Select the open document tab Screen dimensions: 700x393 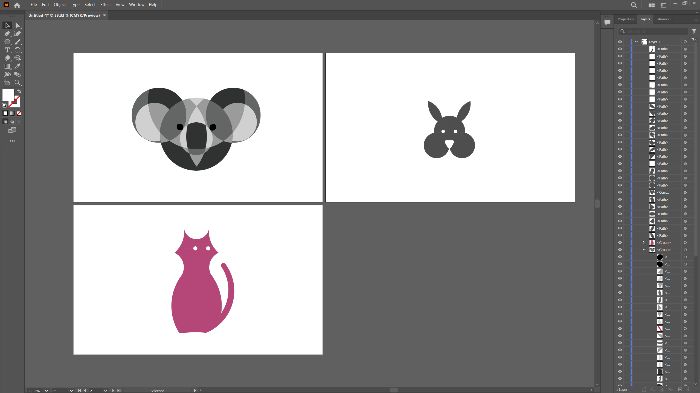click(x=64, y=15)
